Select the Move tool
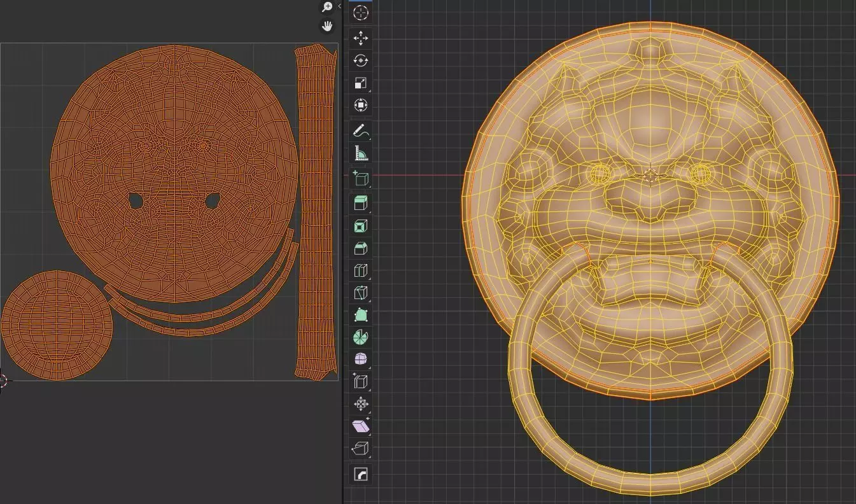 361,39
